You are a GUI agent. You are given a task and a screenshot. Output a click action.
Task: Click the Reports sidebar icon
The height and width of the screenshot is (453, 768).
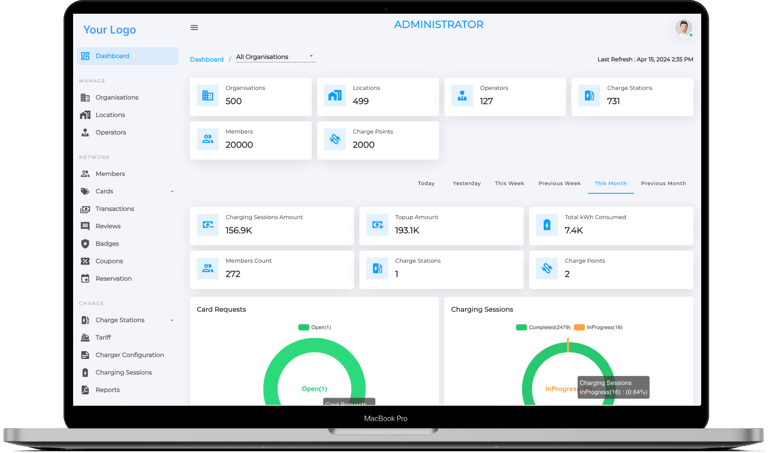[85, 390]
